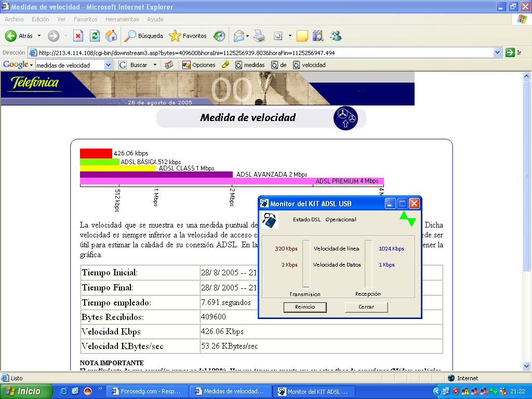The image size is (532, 399).
Task: Open the Home page icon
Action: (x=111, y=36)
